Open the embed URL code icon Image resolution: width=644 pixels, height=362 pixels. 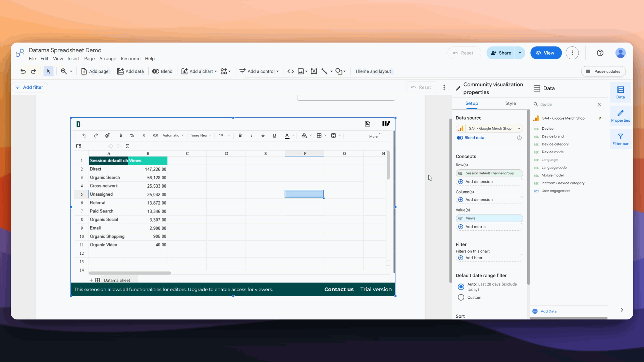coord(291,71)
